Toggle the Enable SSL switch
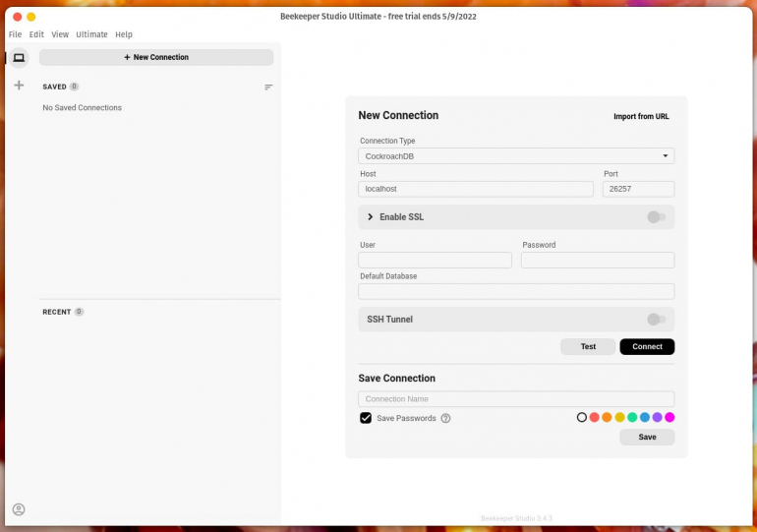Screen dimensions: 757x532 point(656,217)
